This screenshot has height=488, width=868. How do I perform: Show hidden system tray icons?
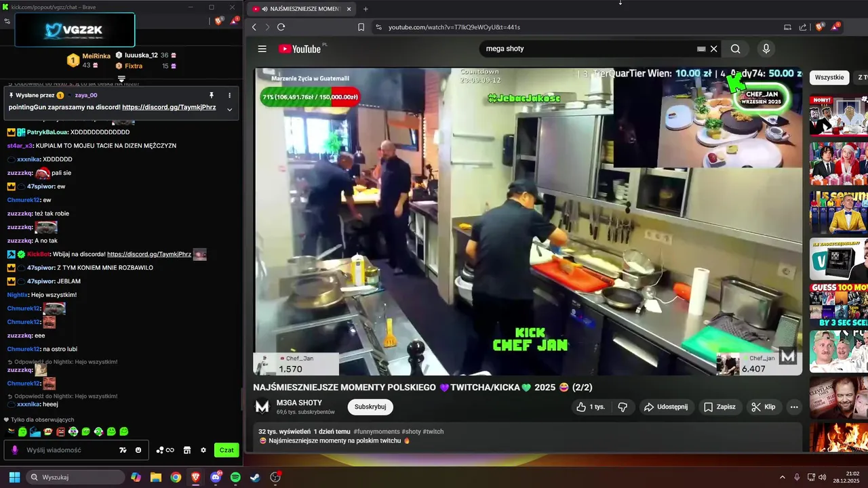[782, 477]
